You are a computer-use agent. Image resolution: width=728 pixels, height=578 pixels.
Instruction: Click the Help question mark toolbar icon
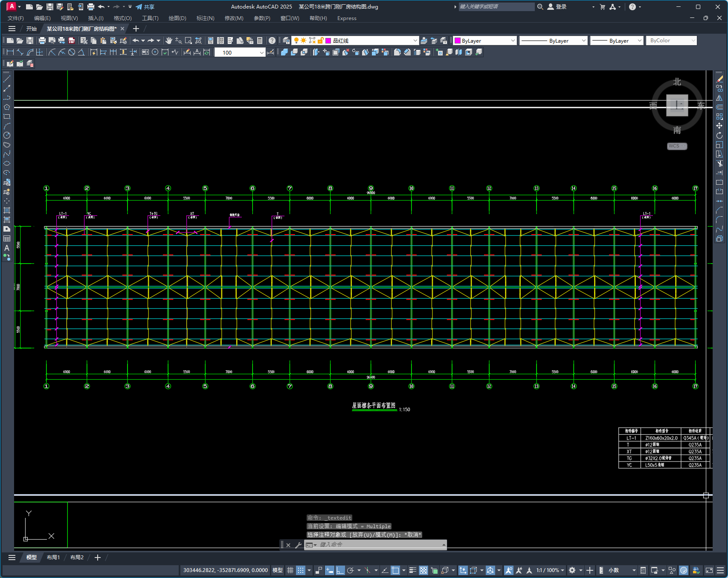(272, 41)
